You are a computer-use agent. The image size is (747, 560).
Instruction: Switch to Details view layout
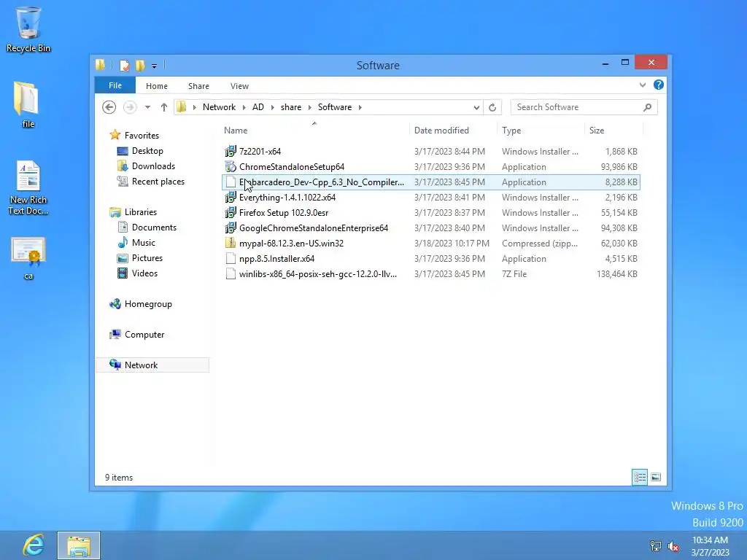(639, 477)
